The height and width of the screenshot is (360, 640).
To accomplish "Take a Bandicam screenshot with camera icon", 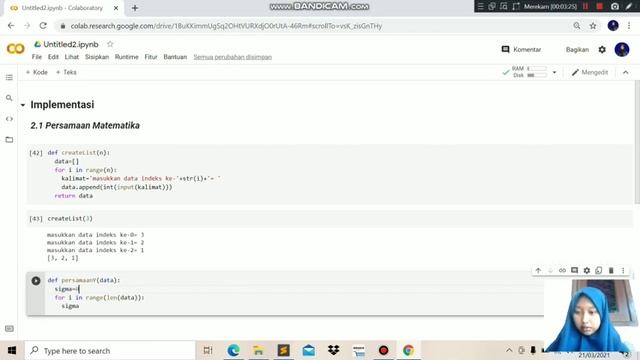I will click(x=615, y=6).
